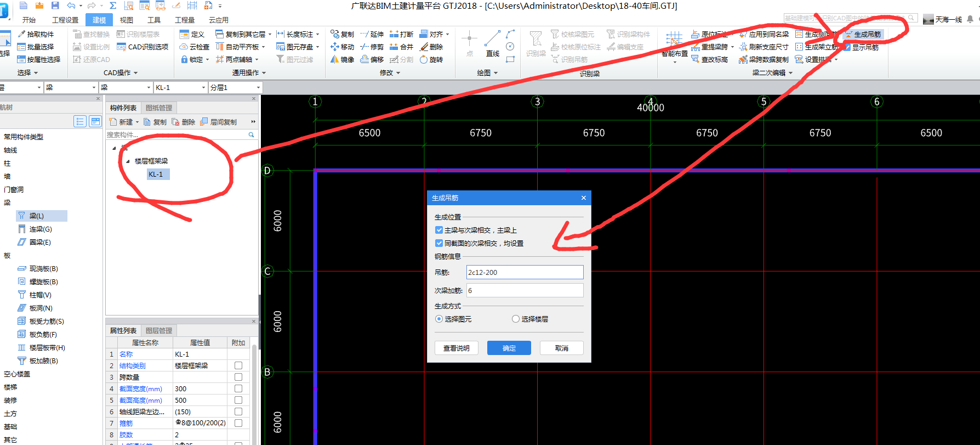Click the undo arrow in quick access bar
This screenshot has width=980, height=445.
click(71, 5)
